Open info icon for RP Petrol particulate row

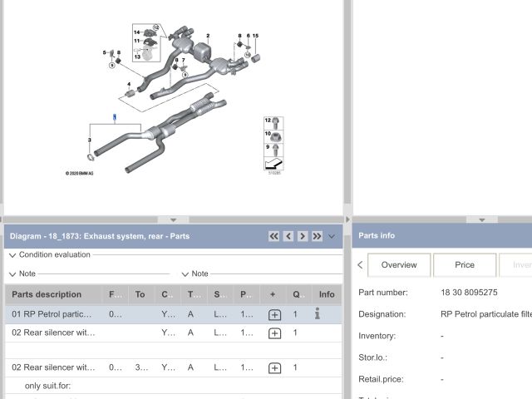pyautogui.click(x=317, y=314)
